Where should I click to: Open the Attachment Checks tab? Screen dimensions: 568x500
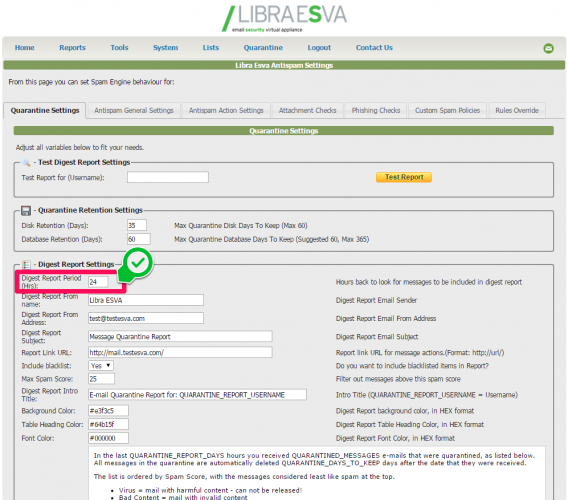point(308,111)
